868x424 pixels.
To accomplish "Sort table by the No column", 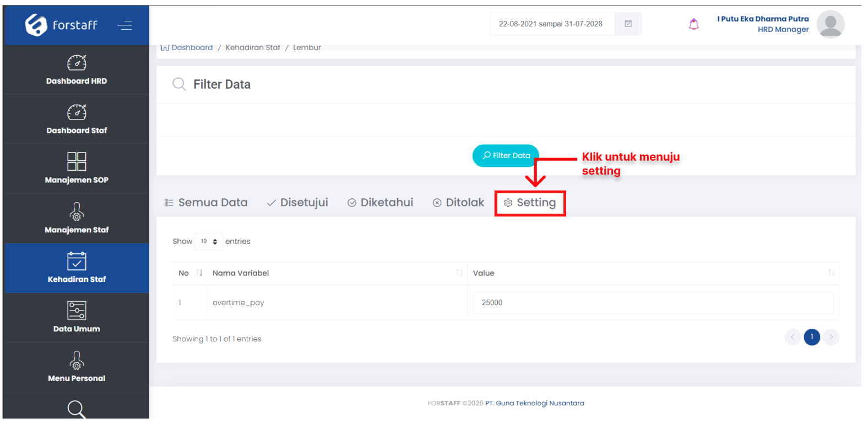I will click(x=191, y=273).
